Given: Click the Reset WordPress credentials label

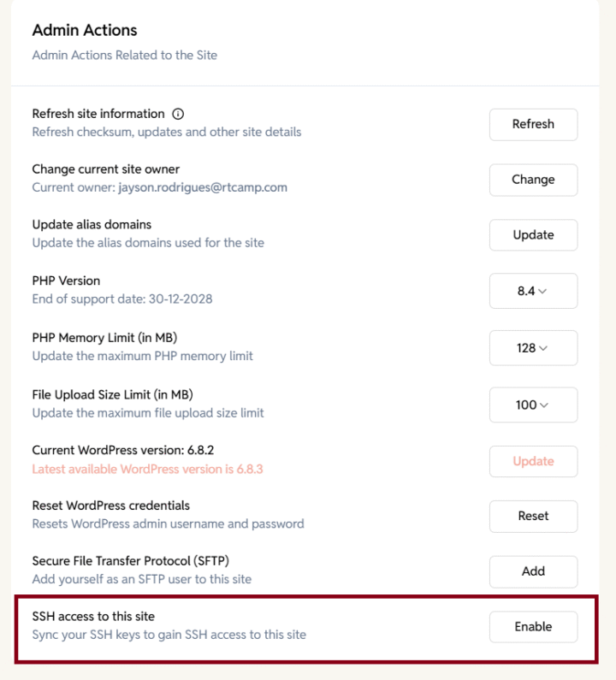Looking at the screenshot, I should point(111,506).
